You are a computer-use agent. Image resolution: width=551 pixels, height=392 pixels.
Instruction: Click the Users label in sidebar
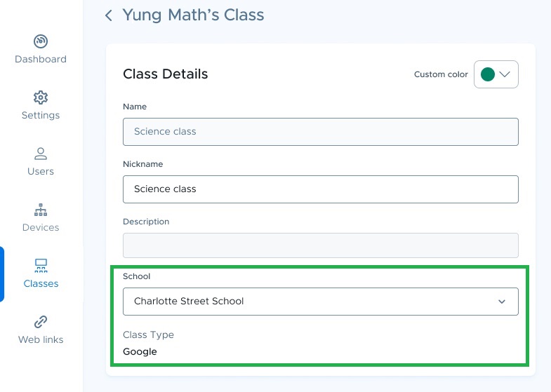(41, 171)
